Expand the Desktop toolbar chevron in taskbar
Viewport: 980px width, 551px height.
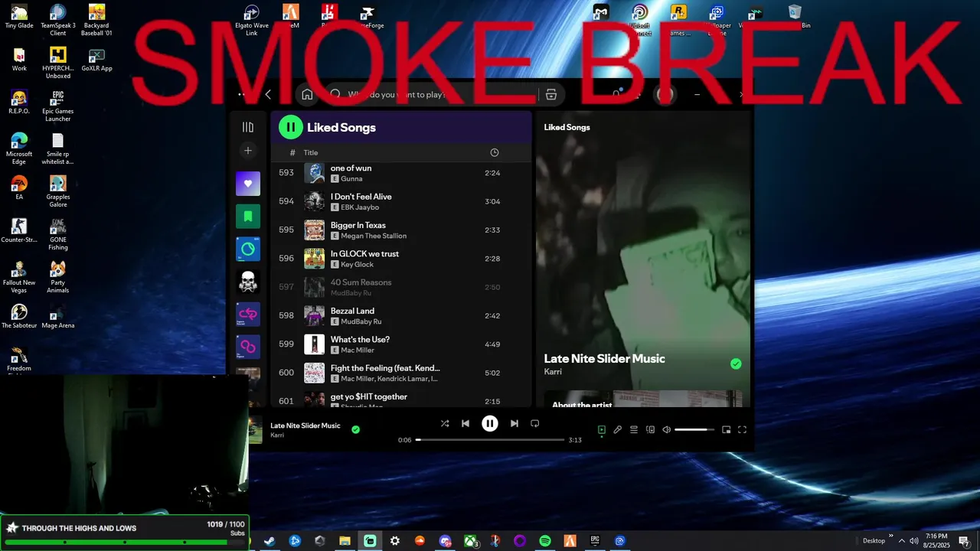890,536
